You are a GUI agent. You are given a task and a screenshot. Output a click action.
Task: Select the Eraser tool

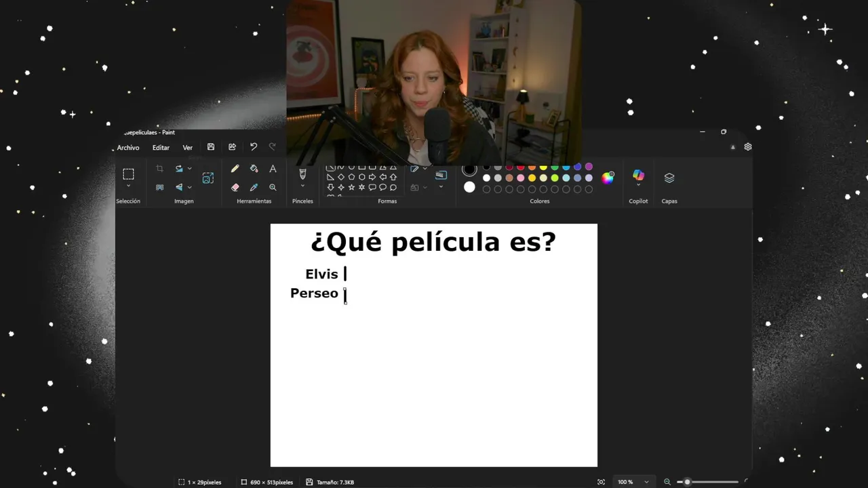235,187
